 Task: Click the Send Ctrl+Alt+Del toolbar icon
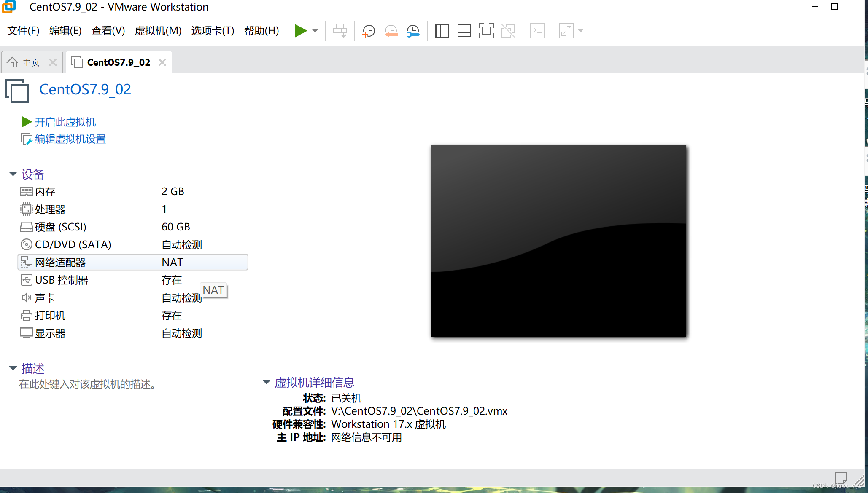[340, 31]
